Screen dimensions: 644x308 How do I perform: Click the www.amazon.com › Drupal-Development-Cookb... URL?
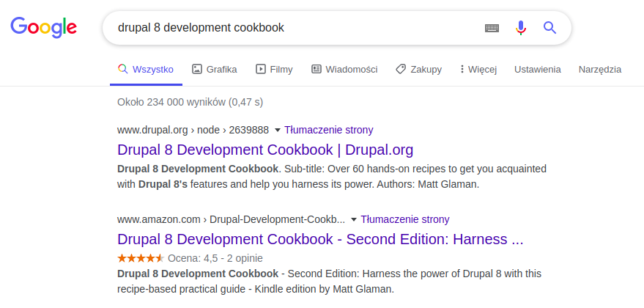[231, 219]
